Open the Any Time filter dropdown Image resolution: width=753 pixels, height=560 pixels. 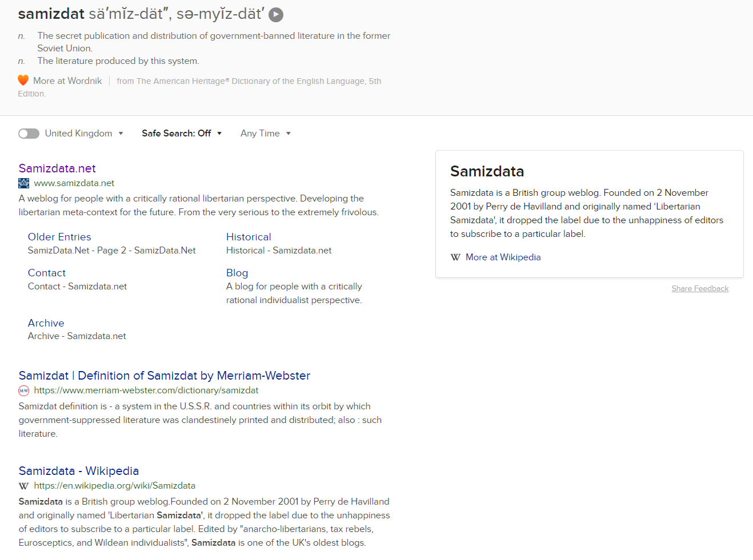click(265, 134)
